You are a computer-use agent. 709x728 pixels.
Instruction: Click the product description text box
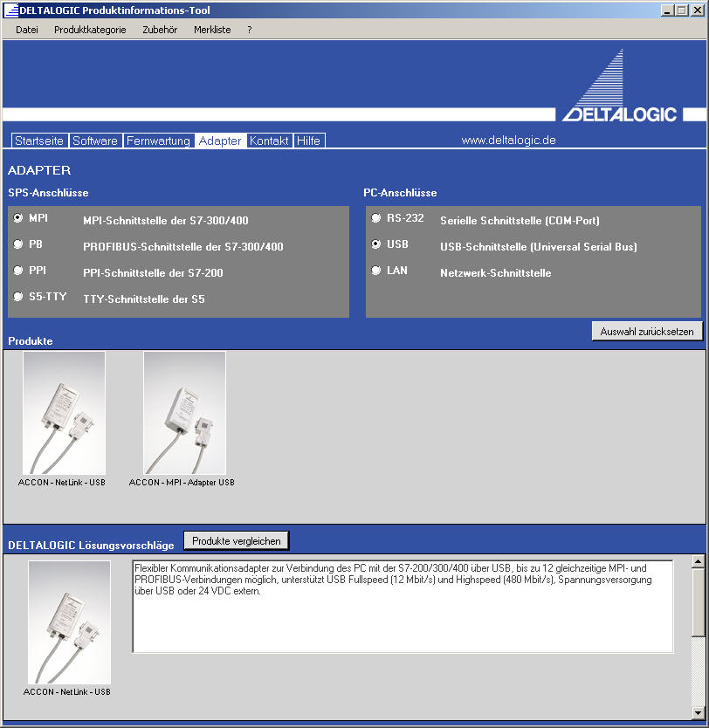tap(403, 607)
